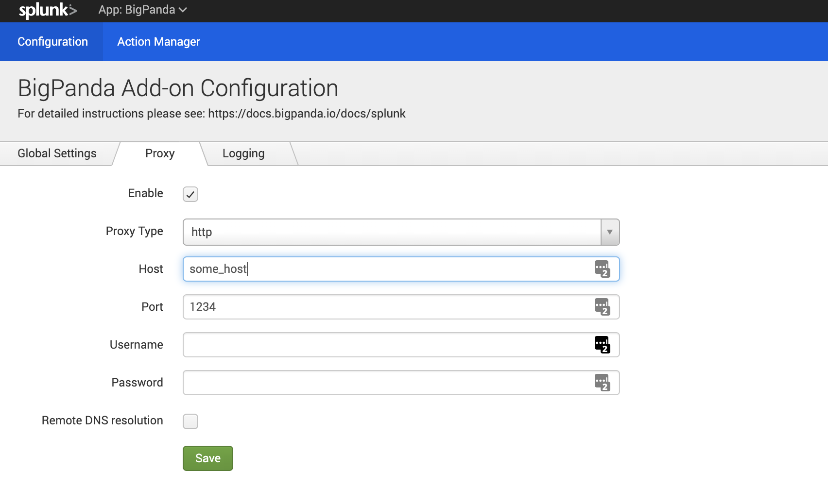Click the Proxy Type label
This screenshot has height=504, width=828.
click(x=135, y=231)
